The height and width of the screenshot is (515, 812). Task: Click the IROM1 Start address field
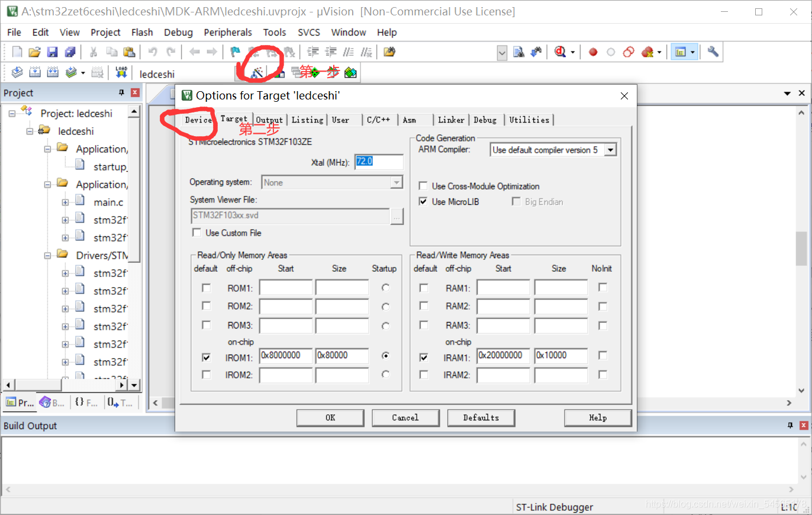click(x=286, y=356)
